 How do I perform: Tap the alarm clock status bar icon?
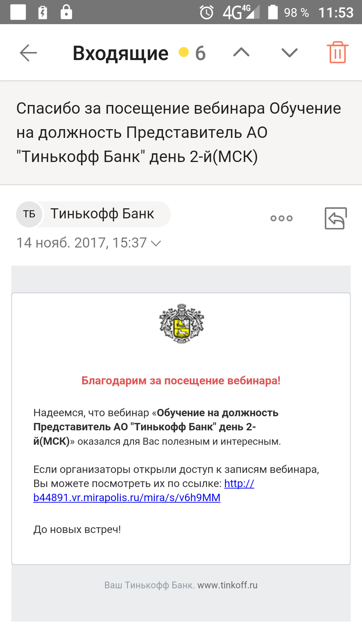(206, 12)
